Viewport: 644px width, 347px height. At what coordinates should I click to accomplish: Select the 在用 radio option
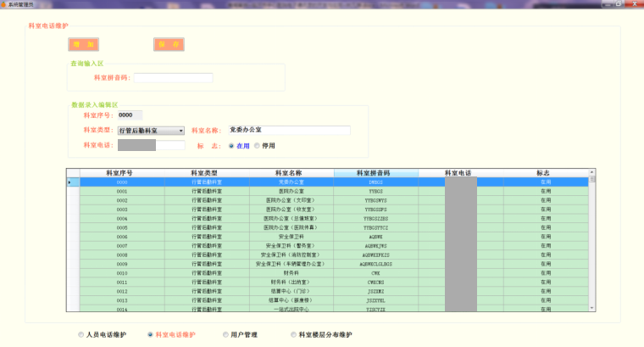tap(231, 146)
